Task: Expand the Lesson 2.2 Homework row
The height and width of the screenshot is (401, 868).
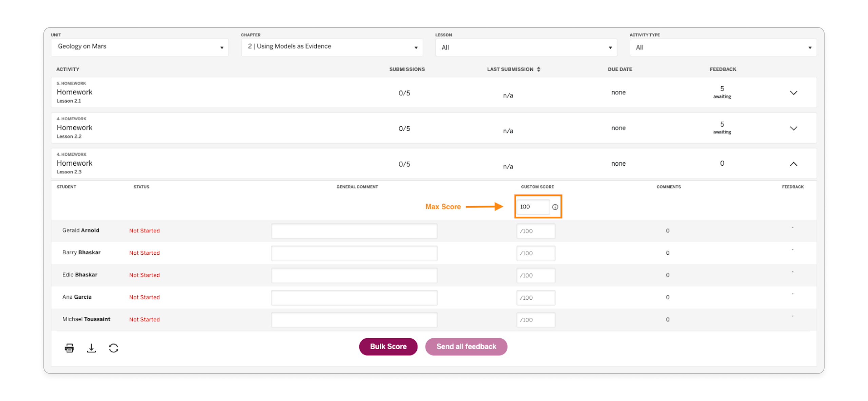Action: click(793, 128)
